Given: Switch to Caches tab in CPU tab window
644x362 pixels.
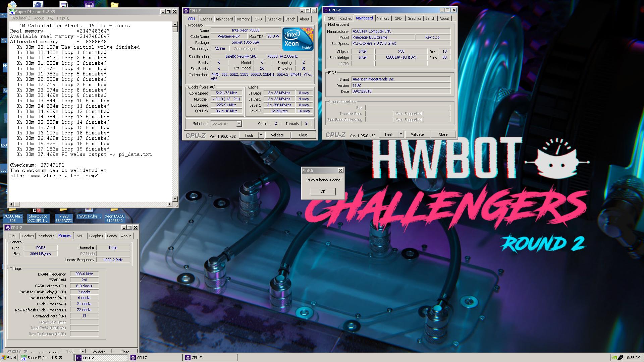Looking at the screenshot, I should [206, 19].
